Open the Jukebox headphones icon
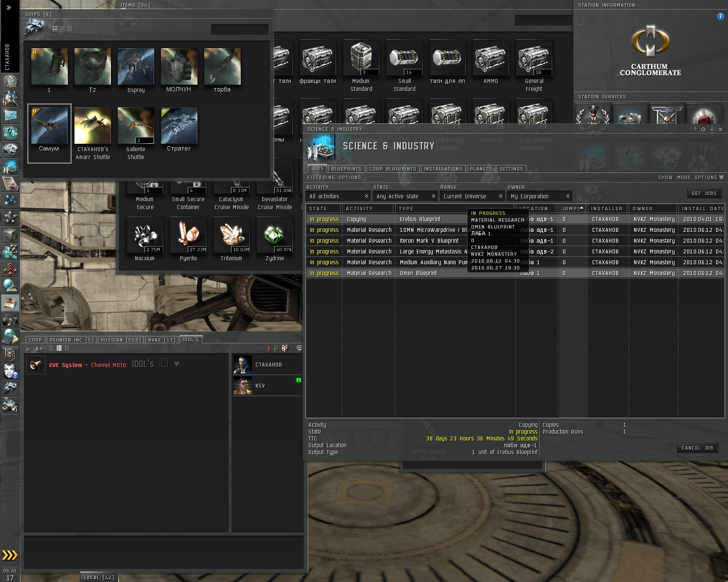The height and width of the screenshot is (582, 728). tap(10, 320)
